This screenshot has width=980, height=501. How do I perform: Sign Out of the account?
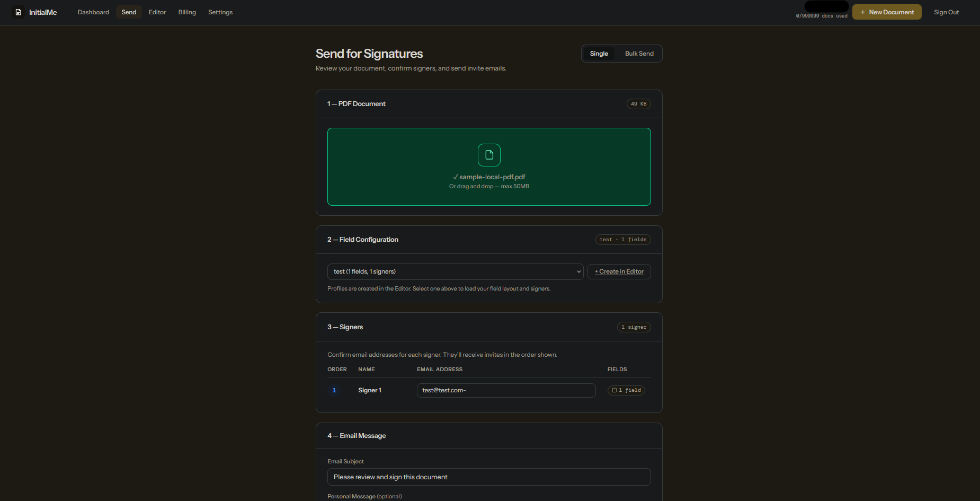pos(946,12)
